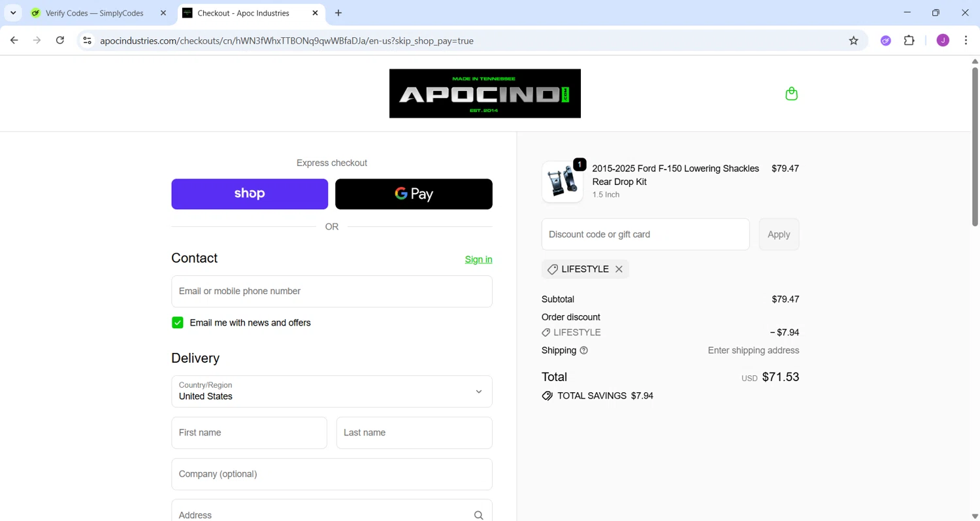This screenshot has height=521, width=980.
Task: Click the Company (optional) field
Action: point(332,475)
